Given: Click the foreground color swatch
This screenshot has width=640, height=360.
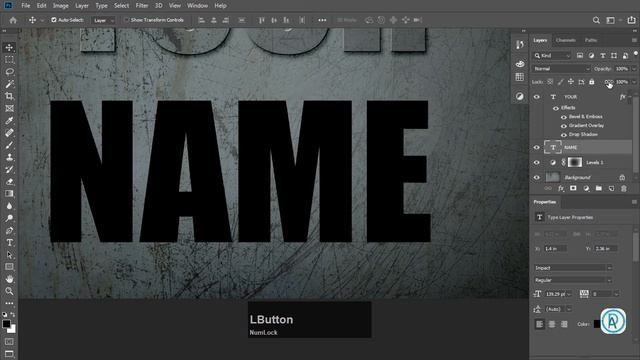Looking at the screenshot, I should tap(6, 324).
